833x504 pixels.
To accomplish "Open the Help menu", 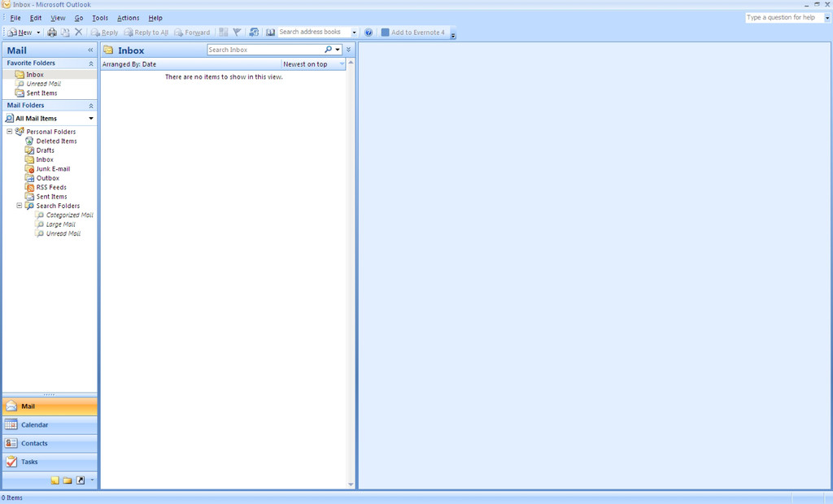I will (x=155, y=18).
